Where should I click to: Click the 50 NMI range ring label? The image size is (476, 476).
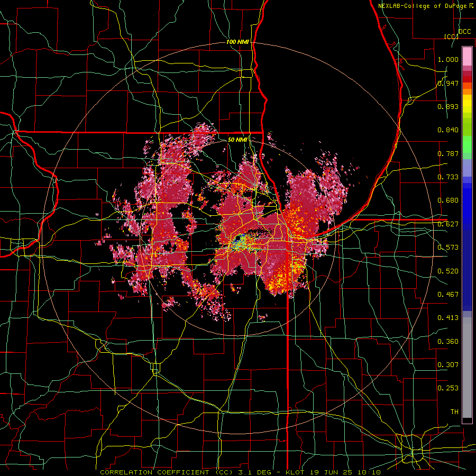[237, 140]
